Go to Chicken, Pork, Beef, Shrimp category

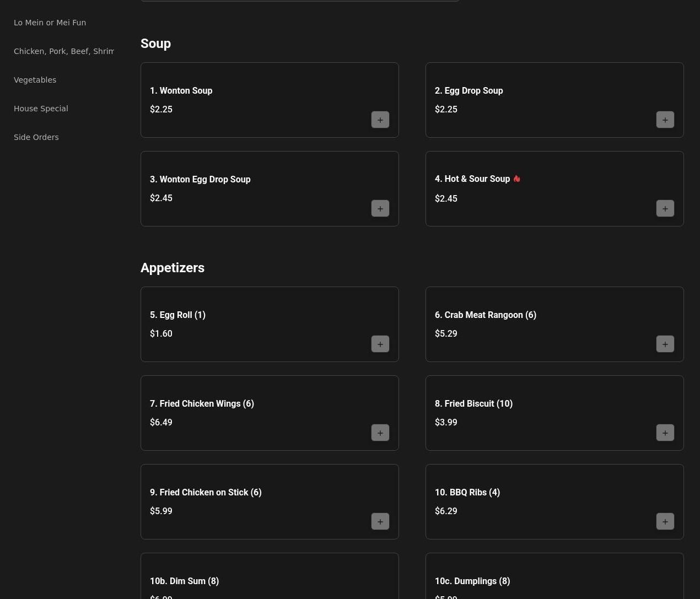[64, 51]
